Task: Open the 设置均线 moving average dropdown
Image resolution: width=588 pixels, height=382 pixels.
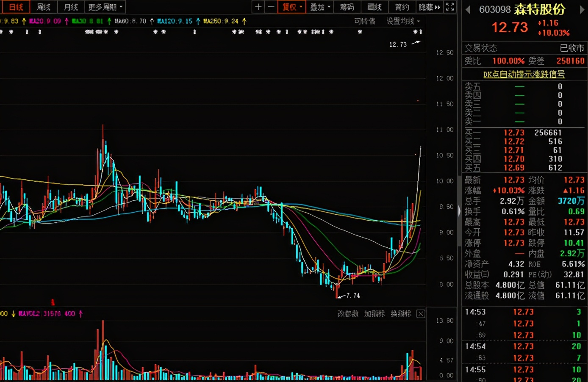Action: tap(403, 21)
